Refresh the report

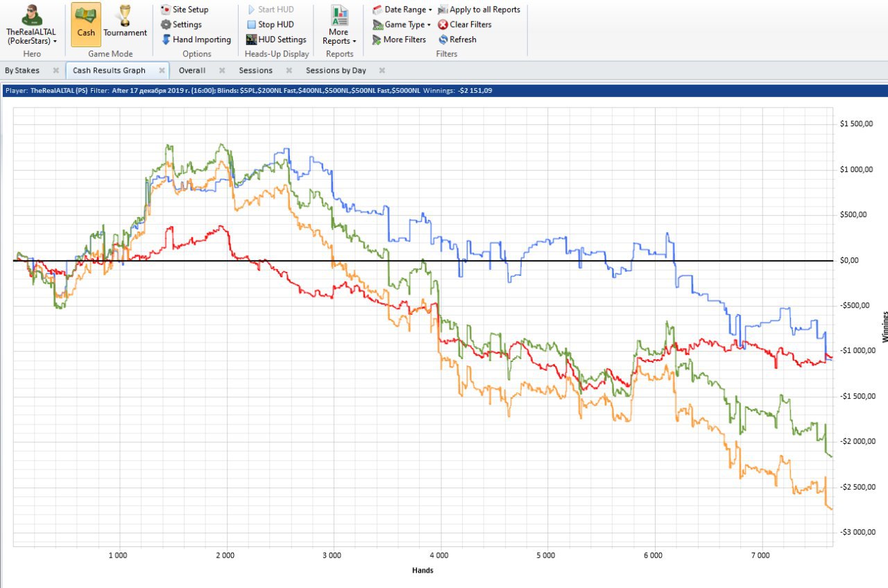pyautogui.click(x=457, y=40)
